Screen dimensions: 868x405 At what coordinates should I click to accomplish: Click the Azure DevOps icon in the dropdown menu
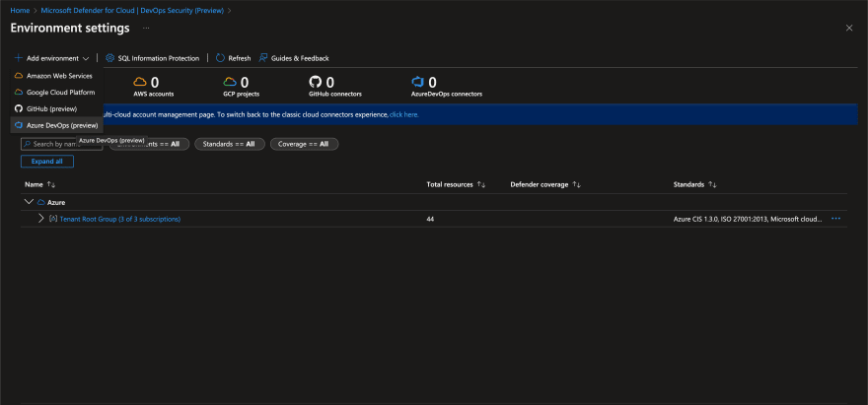pyautogui.click(x=19, y=125)
